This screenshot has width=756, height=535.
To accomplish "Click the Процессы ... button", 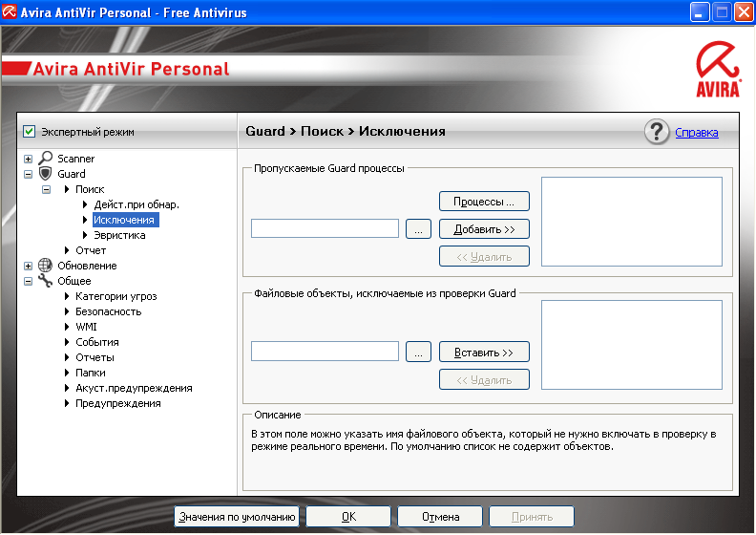I will click(x=484, y=202).
